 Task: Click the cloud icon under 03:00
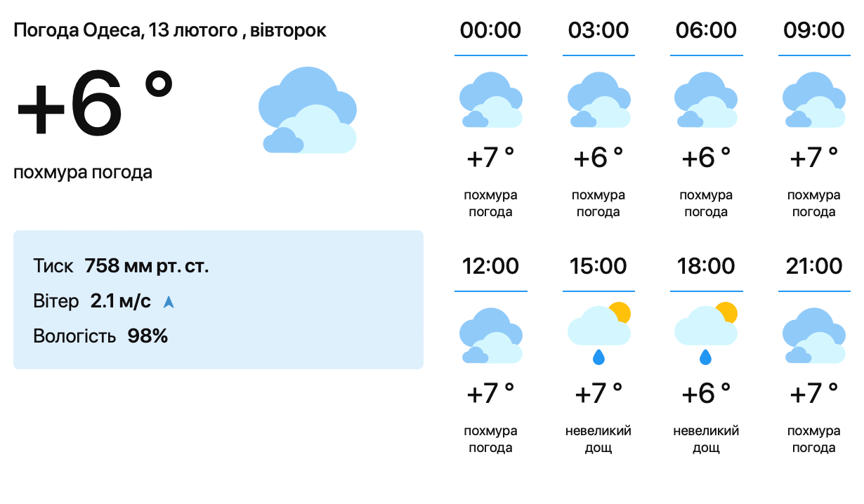[x=598, y=100]
